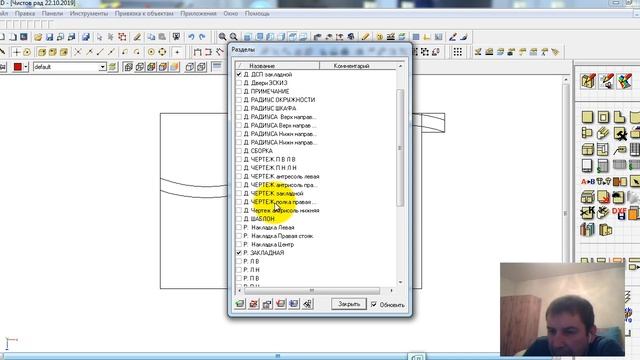Select row 'Д. РАДИУС ОКРУЖНОСТИ'
Image resolution: width=640 pixels, height=360 pixels.
(279, 100)
